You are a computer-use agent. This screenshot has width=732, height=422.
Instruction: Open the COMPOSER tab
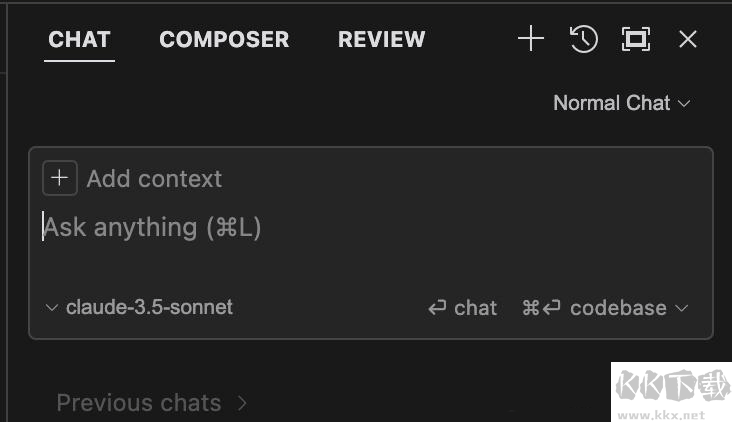(x=224, y=40)
